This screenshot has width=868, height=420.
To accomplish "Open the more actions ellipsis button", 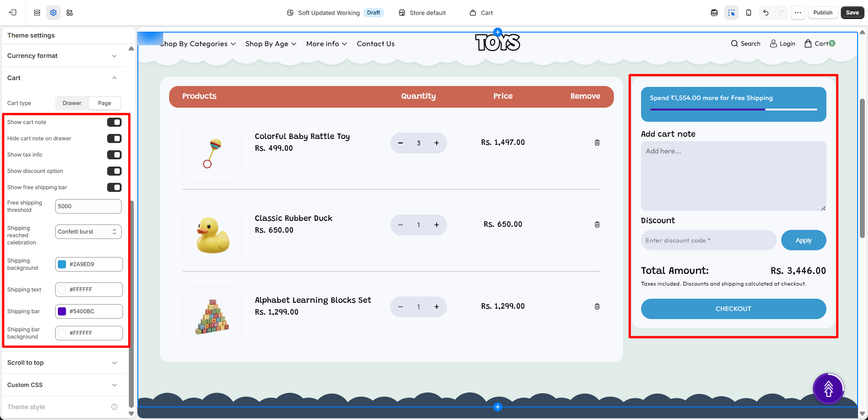I will (x=798, y=13).
